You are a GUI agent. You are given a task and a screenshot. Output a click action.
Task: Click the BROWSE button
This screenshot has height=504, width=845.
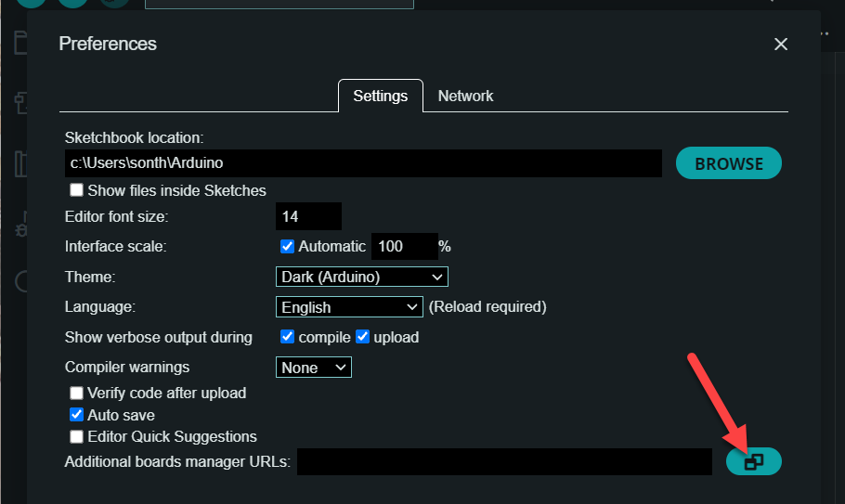click(x=729, y=163)
